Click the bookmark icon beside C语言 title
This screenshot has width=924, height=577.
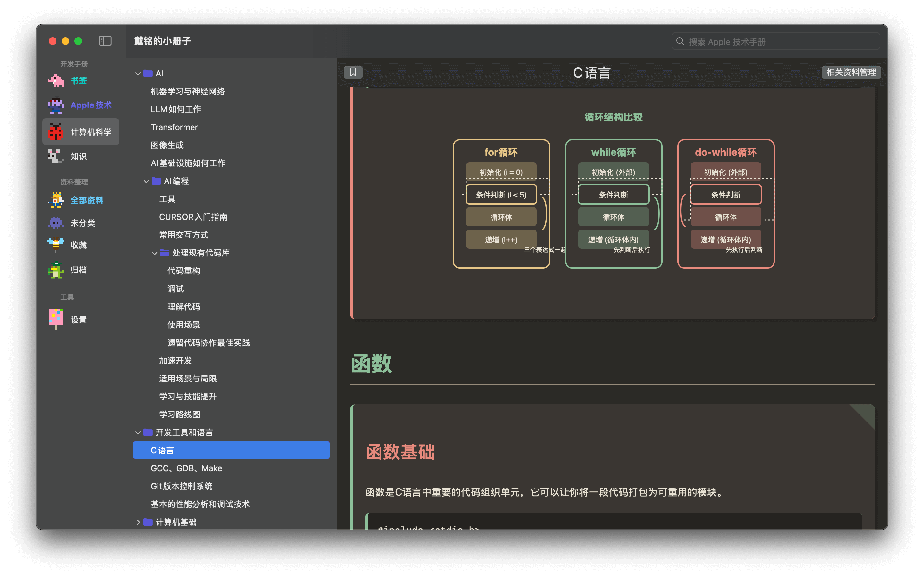353,72
